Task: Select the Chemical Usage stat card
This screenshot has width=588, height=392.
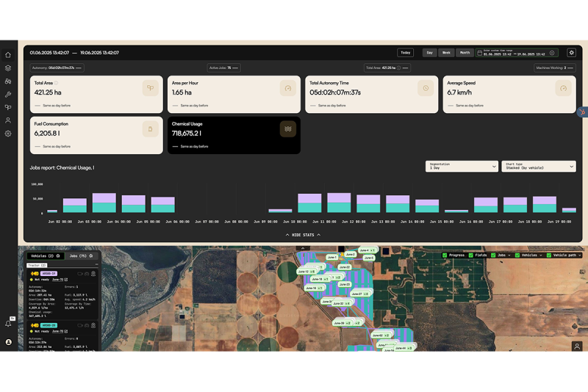Action: pyautogui.click(x=234, y=135)
